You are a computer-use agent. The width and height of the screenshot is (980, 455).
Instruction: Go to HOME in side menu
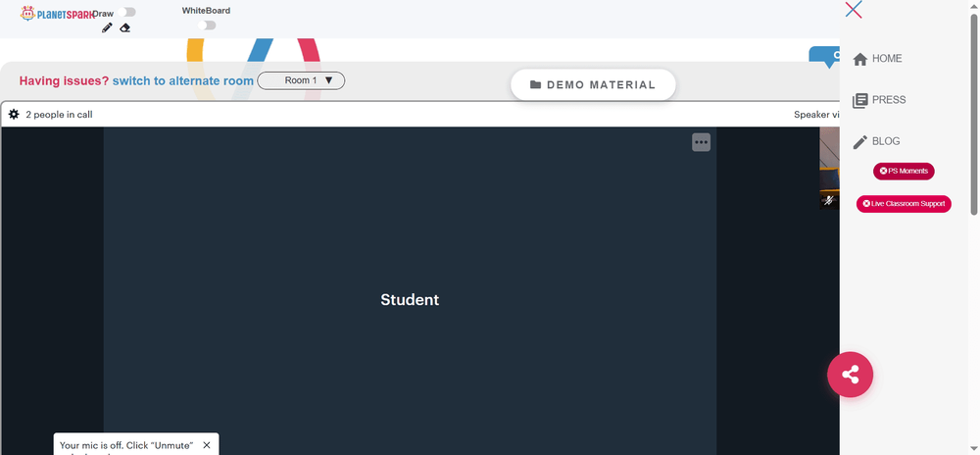(878, 59)
